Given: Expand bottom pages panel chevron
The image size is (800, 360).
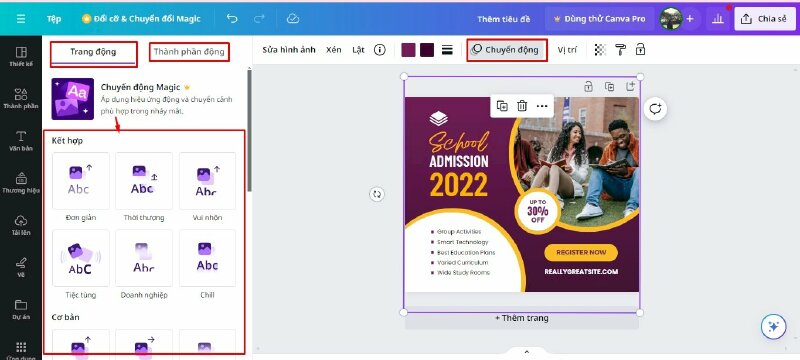Looking at the screenshot, I should pos(527,352).
